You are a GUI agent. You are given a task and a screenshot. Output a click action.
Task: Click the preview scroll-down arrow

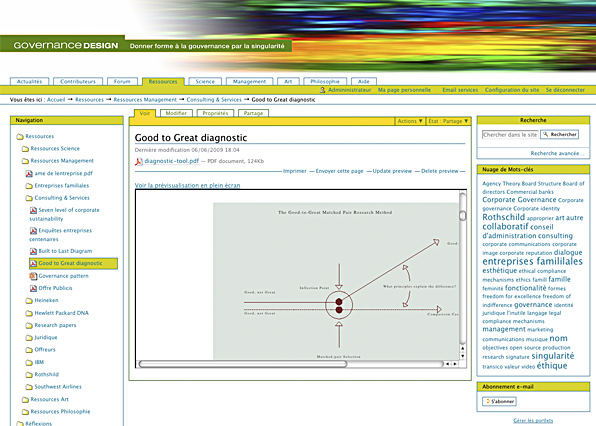pos(463,356)
